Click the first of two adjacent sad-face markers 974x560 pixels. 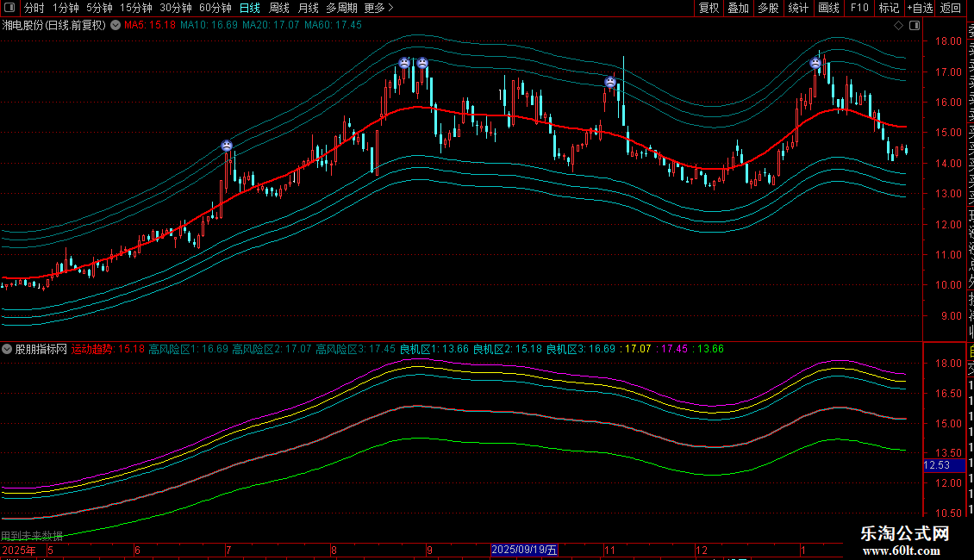404,63
